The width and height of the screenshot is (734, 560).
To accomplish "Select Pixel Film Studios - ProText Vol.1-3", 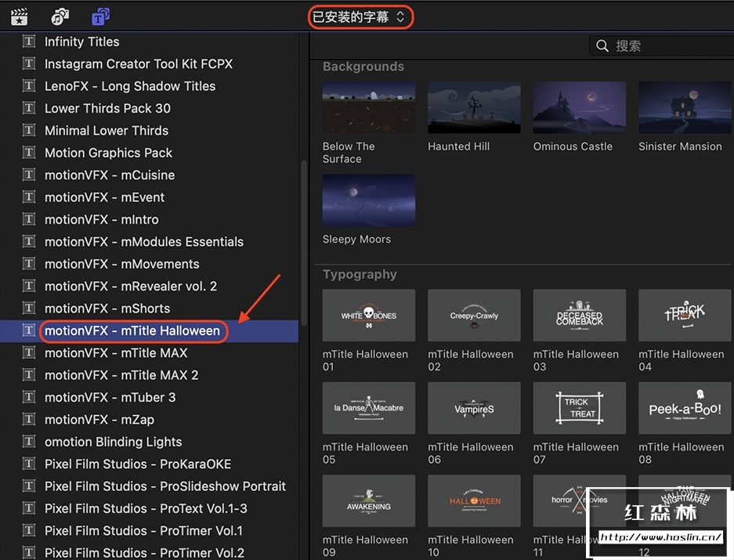I will click(146, 508).
